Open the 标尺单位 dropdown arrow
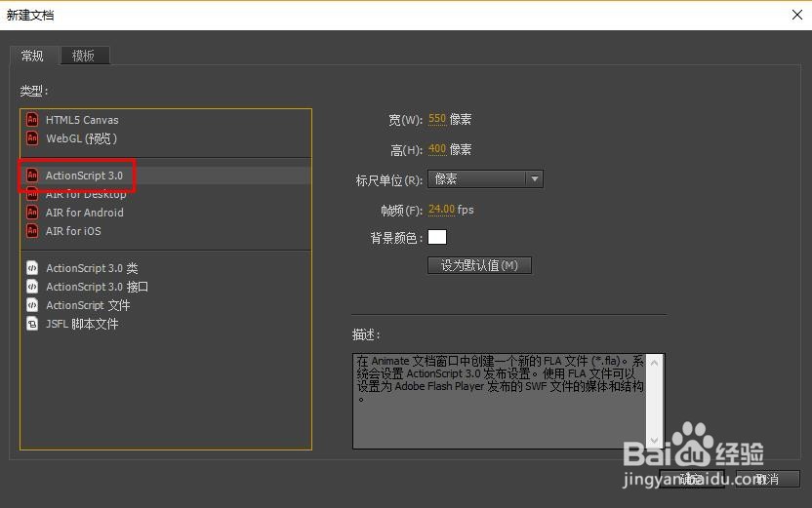The width and height of the screenshot is (812, 508). point(535,179)
